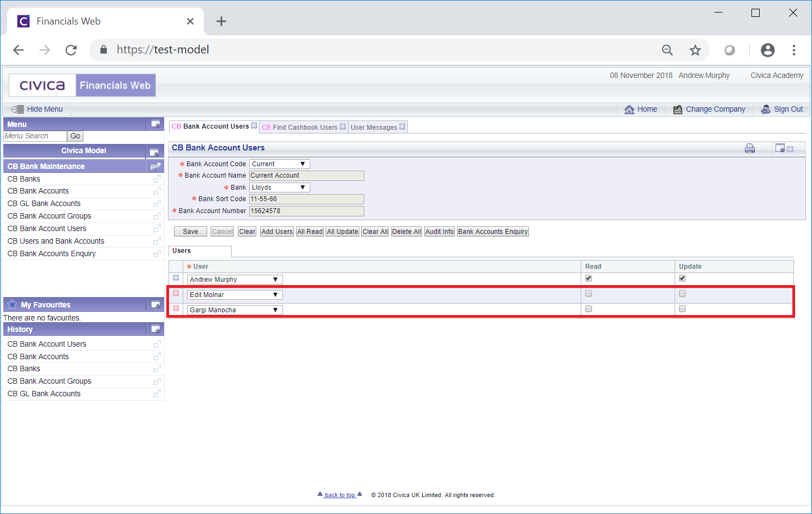Image resolution: width=812 pixels, height=514 pixels.
Task: Click the Sign Out icon
Action: tap(766, 109)
